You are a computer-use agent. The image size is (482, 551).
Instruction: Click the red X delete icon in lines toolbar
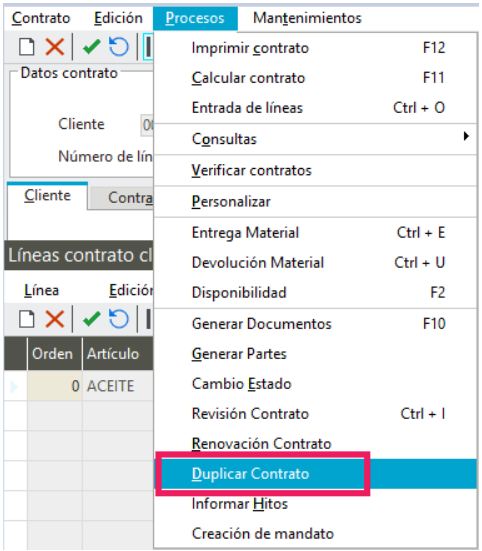(x=55, y=319)
